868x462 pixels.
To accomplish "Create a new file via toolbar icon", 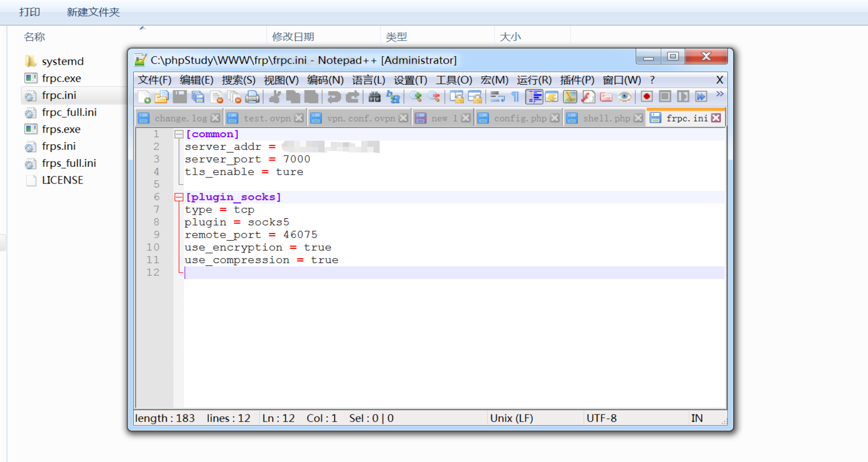I will (144, 97).
